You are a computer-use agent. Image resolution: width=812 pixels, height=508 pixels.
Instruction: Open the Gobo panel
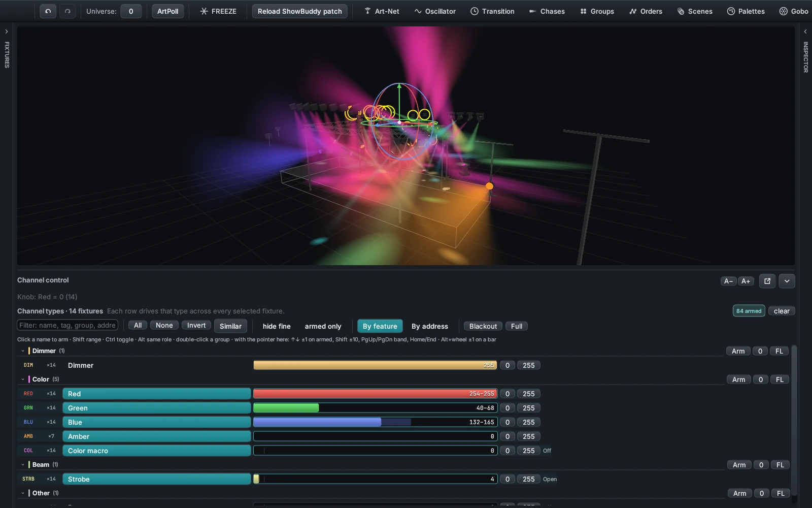click(x=794, y=11)
